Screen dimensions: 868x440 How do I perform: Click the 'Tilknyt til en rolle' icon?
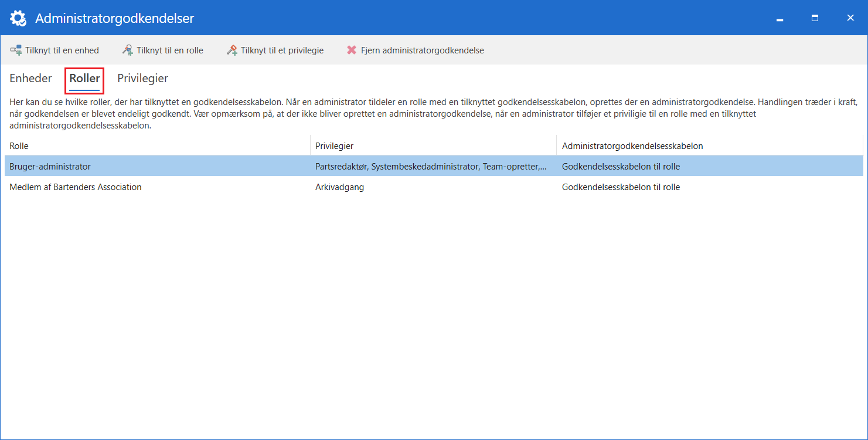[x=128, y=50]
